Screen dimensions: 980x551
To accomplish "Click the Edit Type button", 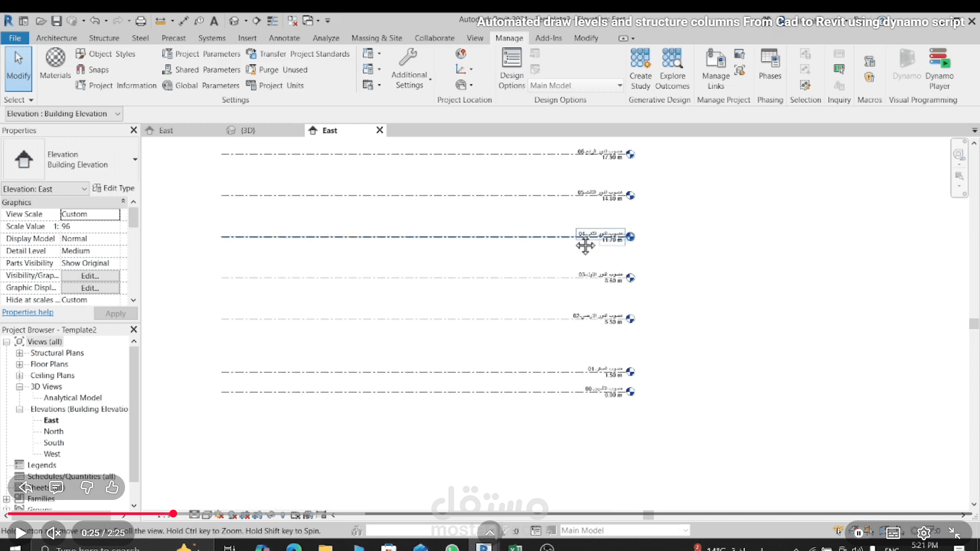I will pyautogui.click(x=114, y=188).
